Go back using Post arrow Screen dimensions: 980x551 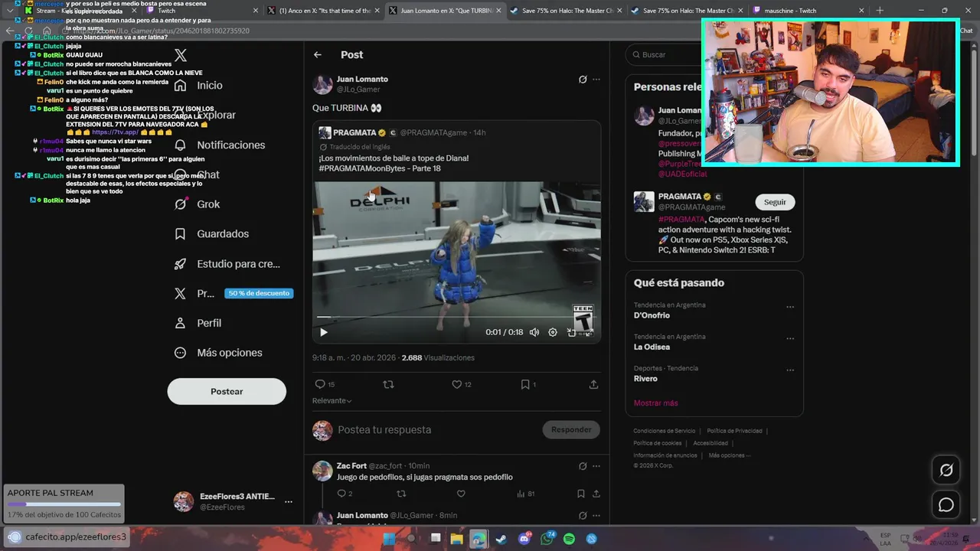318,55
